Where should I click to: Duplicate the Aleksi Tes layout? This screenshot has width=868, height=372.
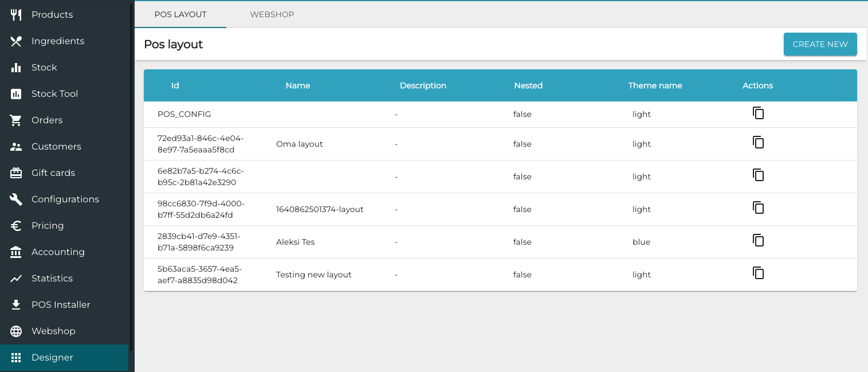(x=758, y=241)
